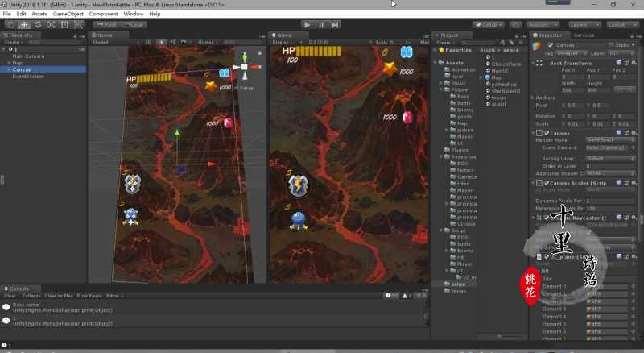644x353 pixels.
Task: Toggle the scene gizmo lock icon
Action: pyautogui.click(x=259, y=53)
